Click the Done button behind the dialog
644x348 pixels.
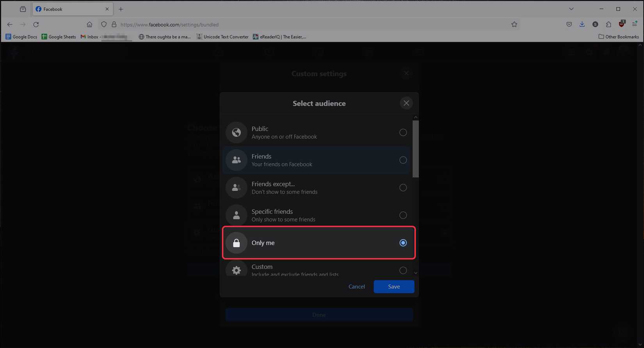[x=319, y=315]
